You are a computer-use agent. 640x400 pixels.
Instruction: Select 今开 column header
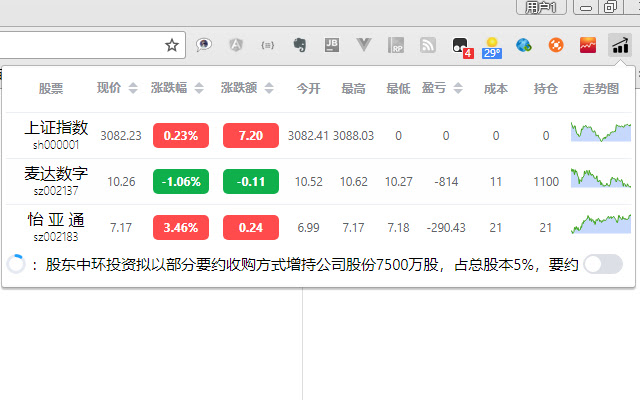[x=309, y=88]
